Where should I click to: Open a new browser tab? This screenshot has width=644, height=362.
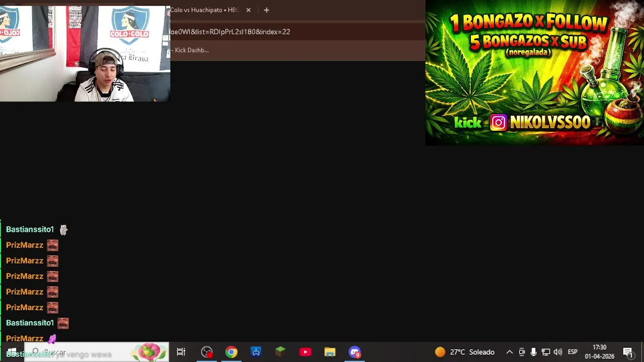(267, 10)
